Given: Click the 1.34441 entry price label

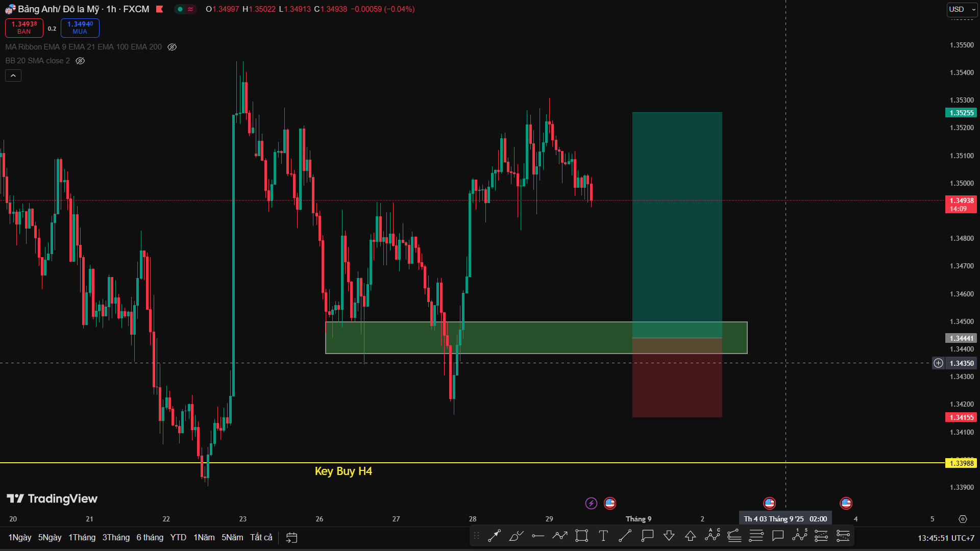Looking at the screenshot, I should [x=961, y=338].
